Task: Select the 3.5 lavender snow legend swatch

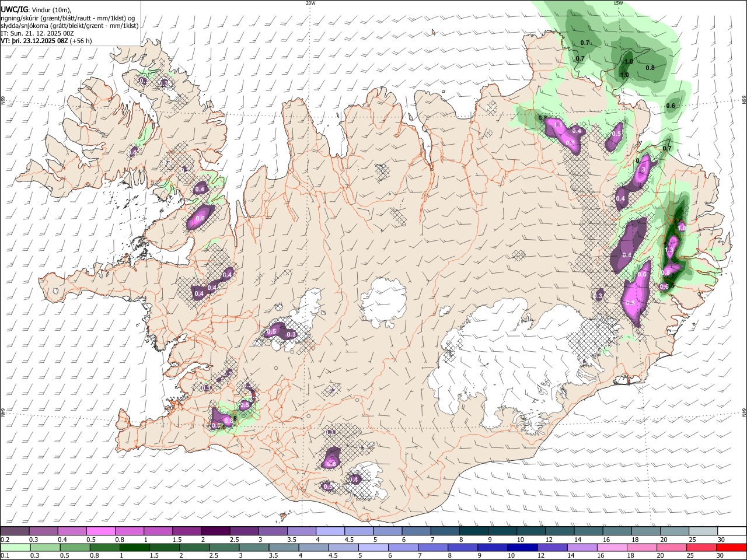Action: pos(301,531)
